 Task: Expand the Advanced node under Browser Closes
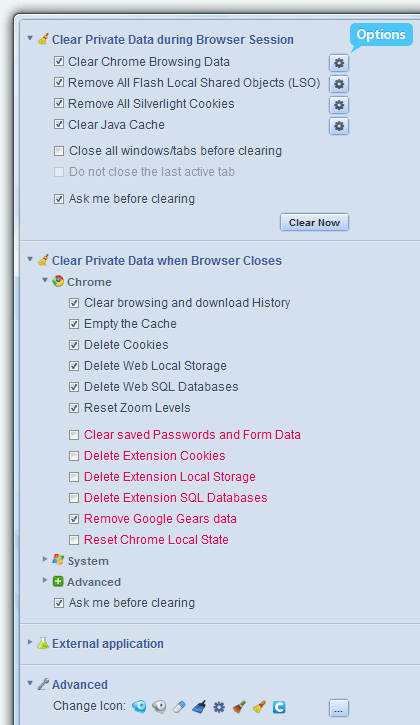[45, 580]
